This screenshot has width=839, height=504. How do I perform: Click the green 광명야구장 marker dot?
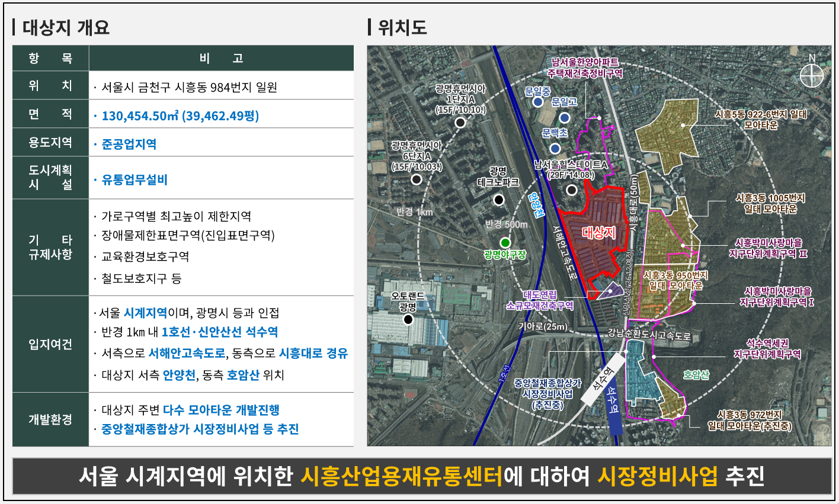tap(505, 242)
